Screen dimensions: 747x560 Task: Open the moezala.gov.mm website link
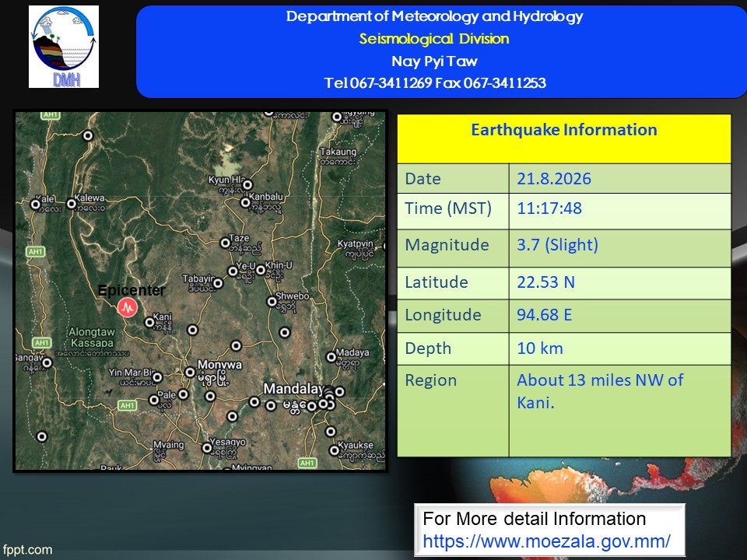coord(546,541)
